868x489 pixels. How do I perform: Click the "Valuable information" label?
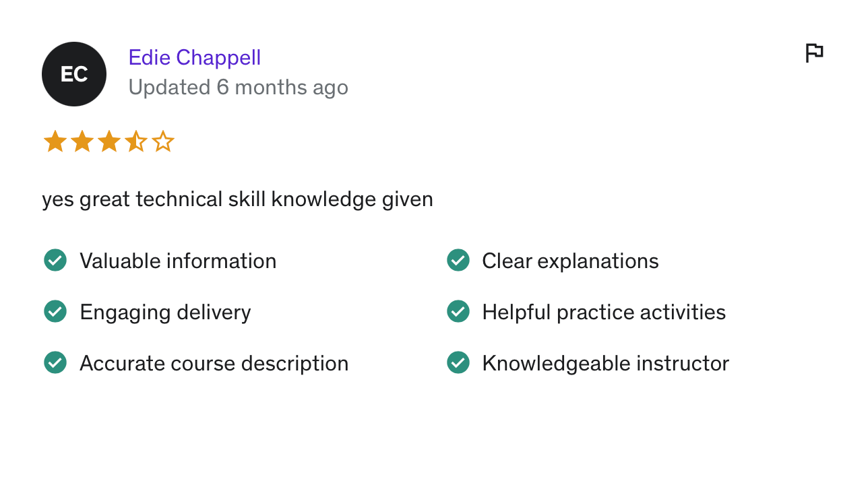click(178, 261)
